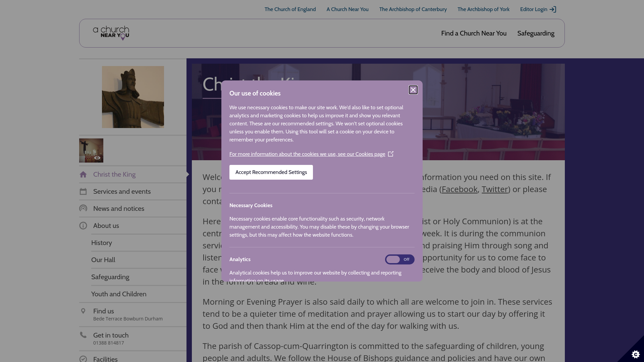This screenshot has width=644, height=362.
Task: Click the phone number 01388 814817
Action: 109,343
